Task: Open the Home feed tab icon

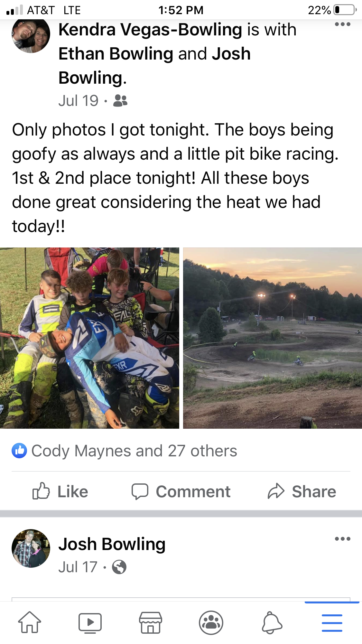Action: 30,622
